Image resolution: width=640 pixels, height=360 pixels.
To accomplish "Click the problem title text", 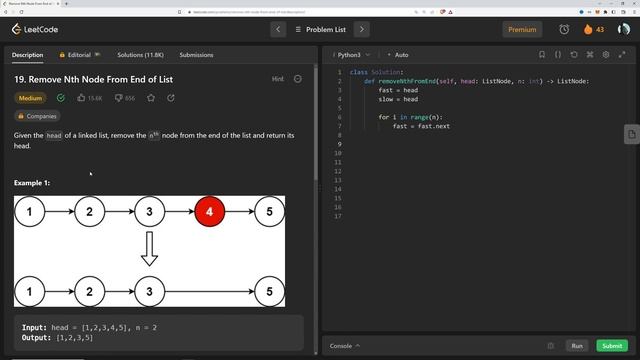I will (x=93, y=79).
